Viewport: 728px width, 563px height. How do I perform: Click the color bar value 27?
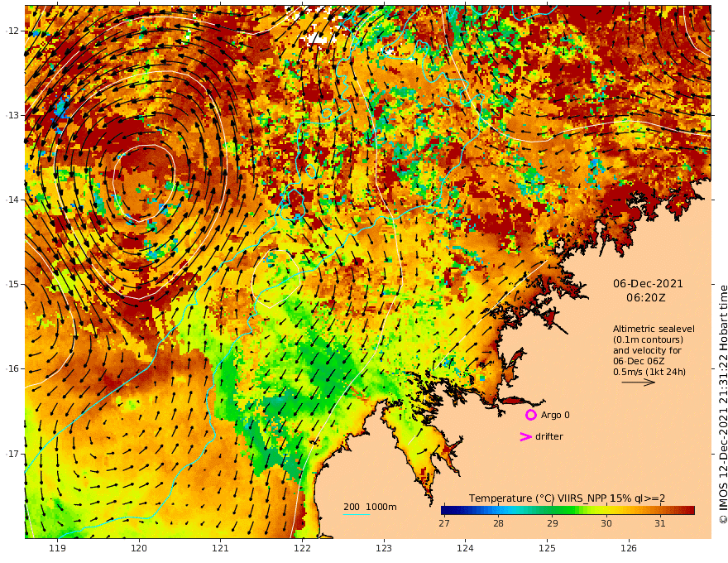444,523
